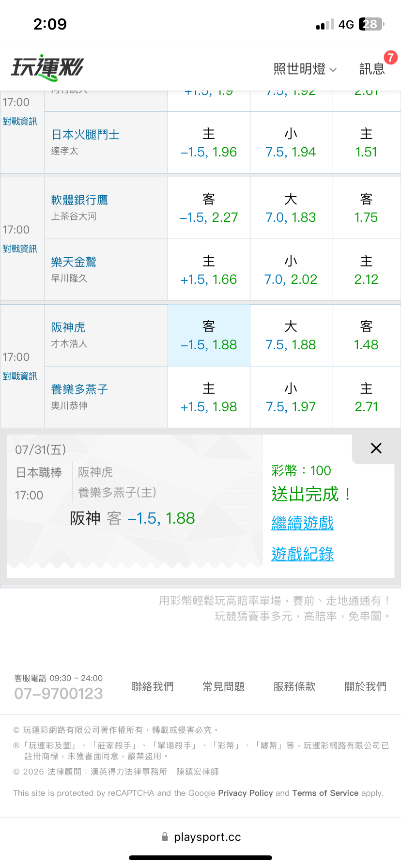Open 繼續遊戲 link

(303, 523)
